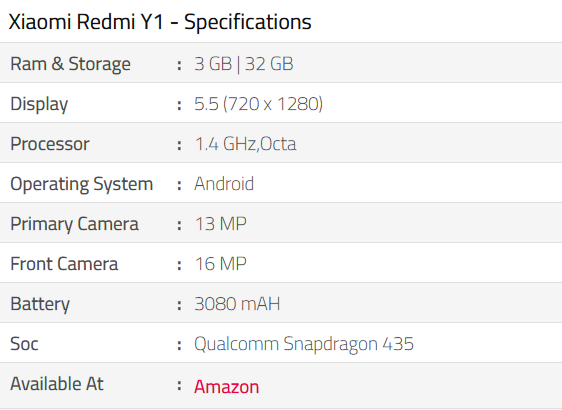562x410 pixels.
Task: Click the 16 MP front camera value
Action: pyautogui.click(x=221, y=264)
